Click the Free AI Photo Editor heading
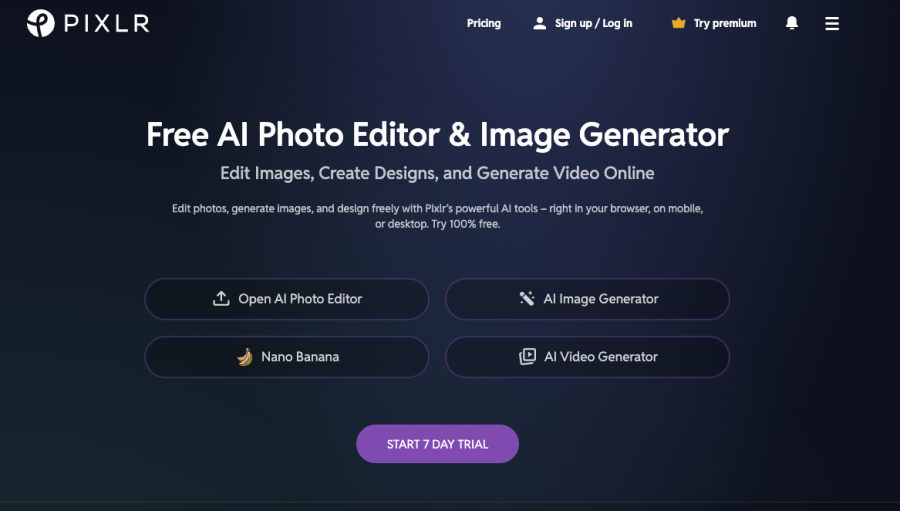 (437, 135)
